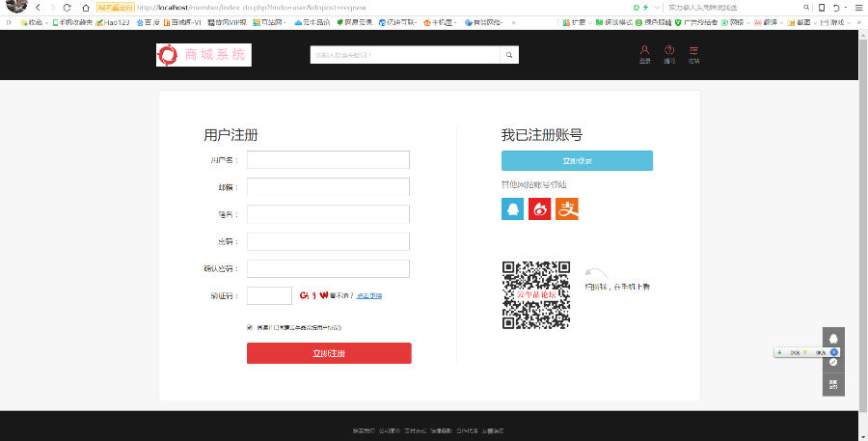The image size is (868, 441).
Task: Open the user login icon in header
Action: click(x=644, y=52)
